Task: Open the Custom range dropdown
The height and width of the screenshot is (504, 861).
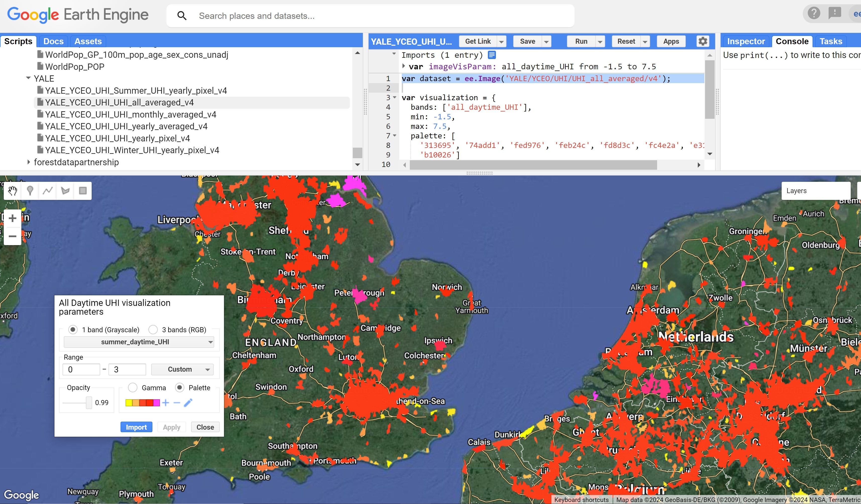Action: [x=183, y=369]
